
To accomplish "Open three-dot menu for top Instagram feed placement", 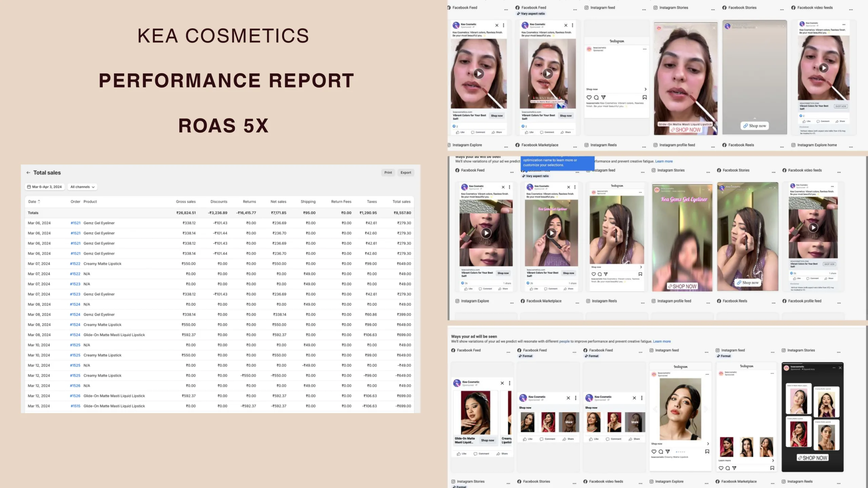I will tap(644, 9).
